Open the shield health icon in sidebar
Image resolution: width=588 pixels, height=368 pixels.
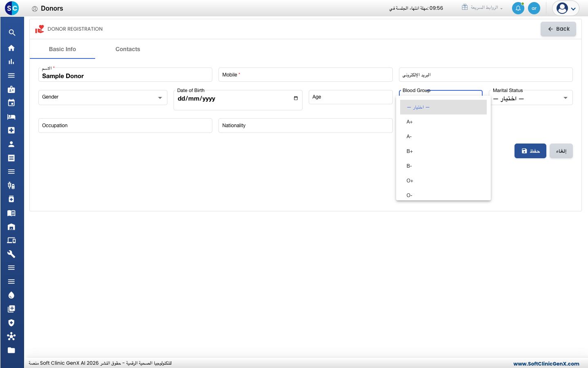(x=11, y=323)
